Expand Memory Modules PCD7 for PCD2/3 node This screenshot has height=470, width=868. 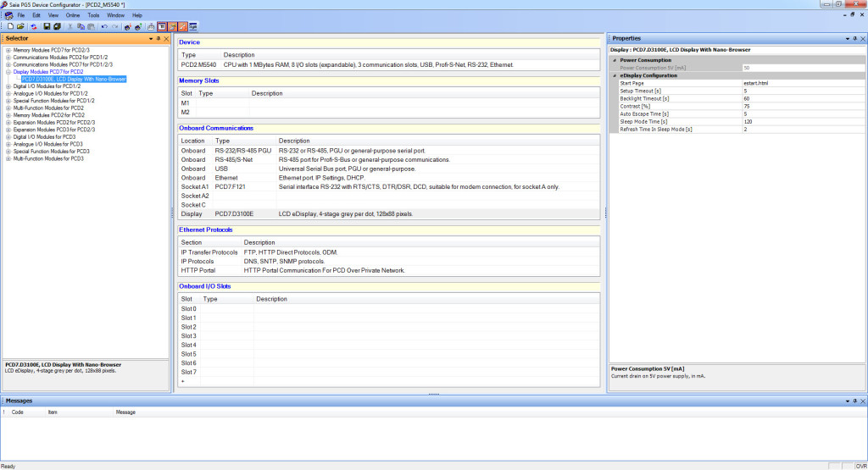[8, 50]
